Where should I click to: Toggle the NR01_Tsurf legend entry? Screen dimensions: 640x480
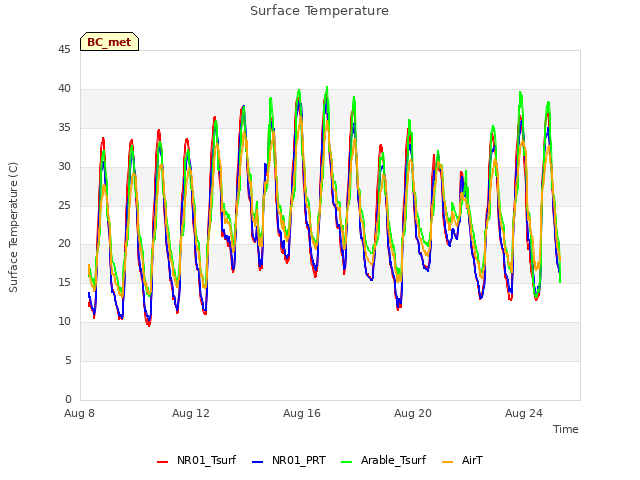tap(196, 460)
